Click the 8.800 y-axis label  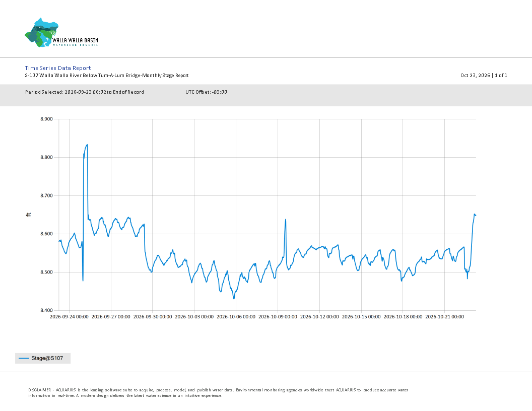46,157
